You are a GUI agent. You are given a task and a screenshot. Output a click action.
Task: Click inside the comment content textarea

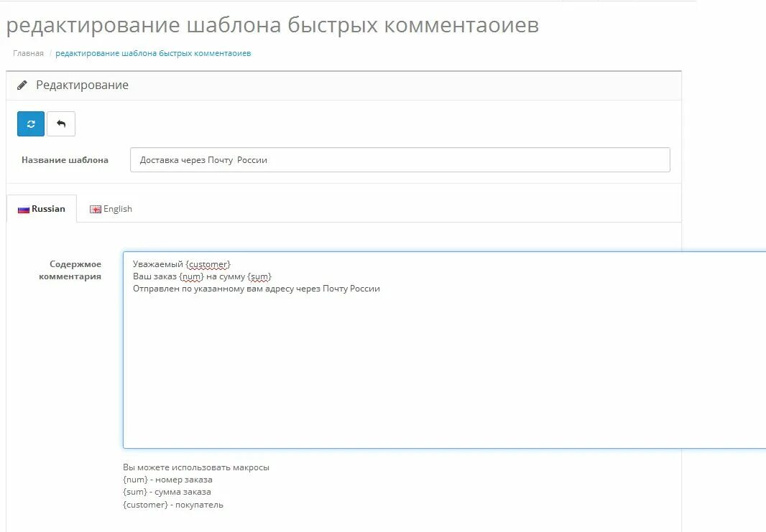click(x=445, y=350)
